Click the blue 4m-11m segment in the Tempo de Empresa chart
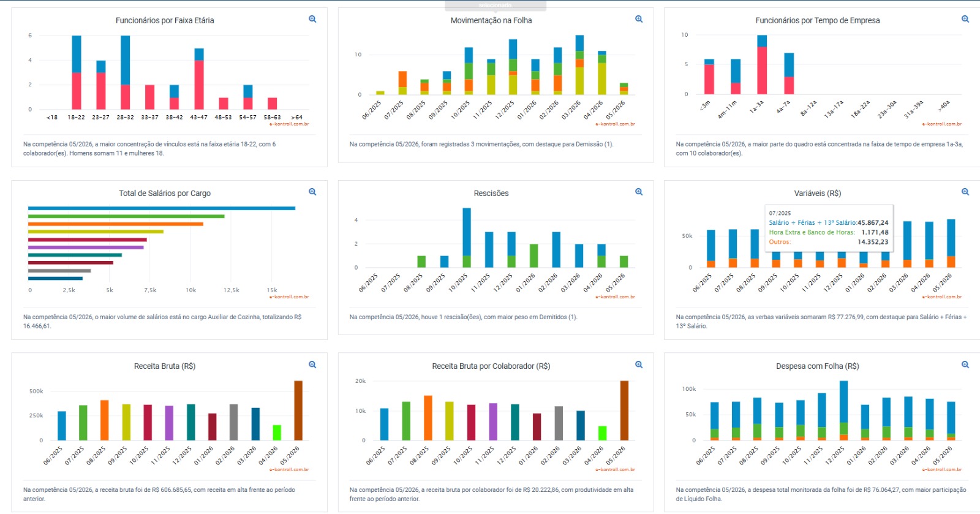This screenshot has width=980, height=514. [x=736, y=71]
